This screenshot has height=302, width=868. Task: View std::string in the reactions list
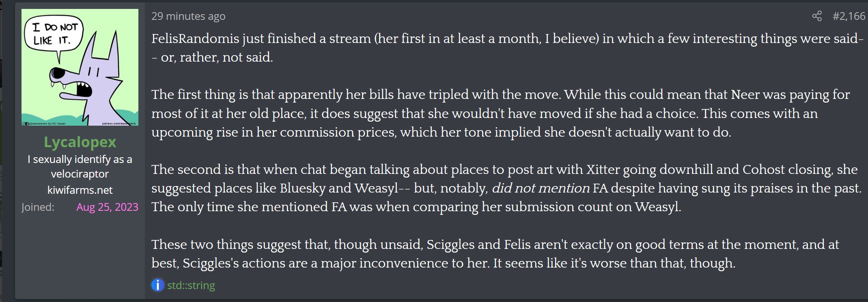coord(191,285)
